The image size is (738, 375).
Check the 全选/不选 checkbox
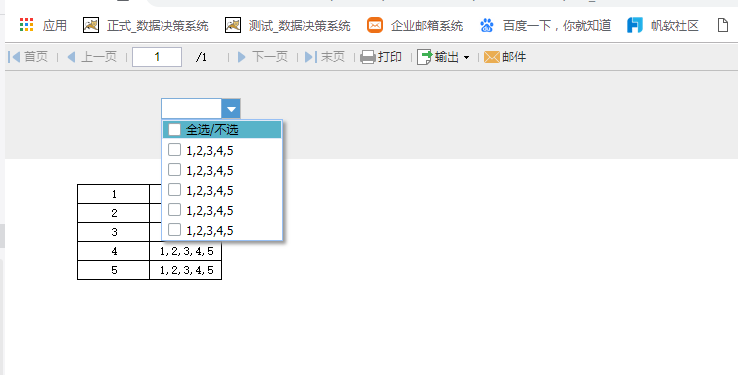[x=175, y=129]
